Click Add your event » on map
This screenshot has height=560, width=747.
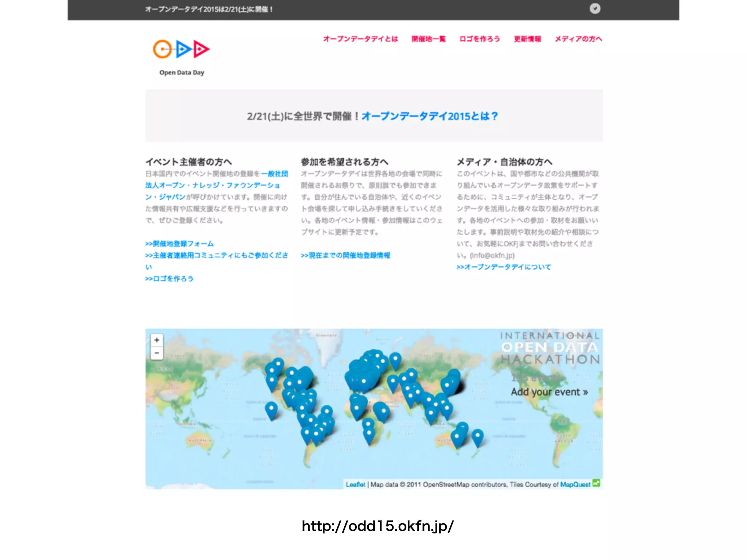(x=549, y=392)
